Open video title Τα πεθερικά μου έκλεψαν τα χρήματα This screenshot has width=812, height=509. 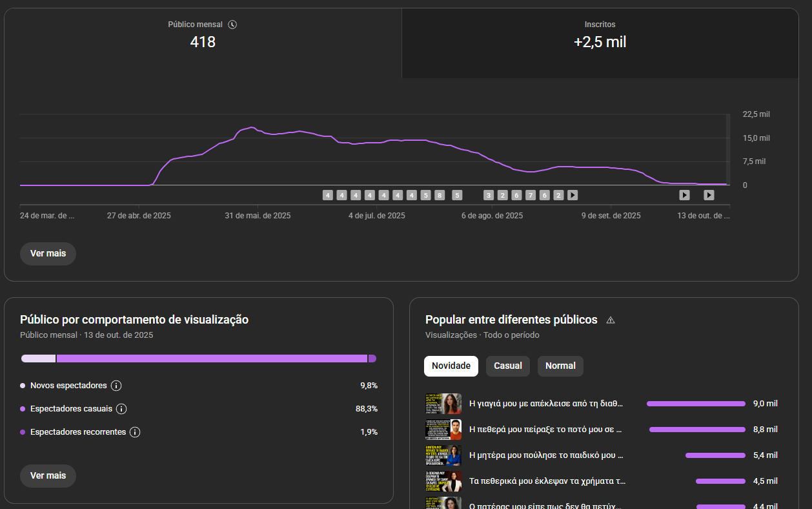tap(547, 481)
